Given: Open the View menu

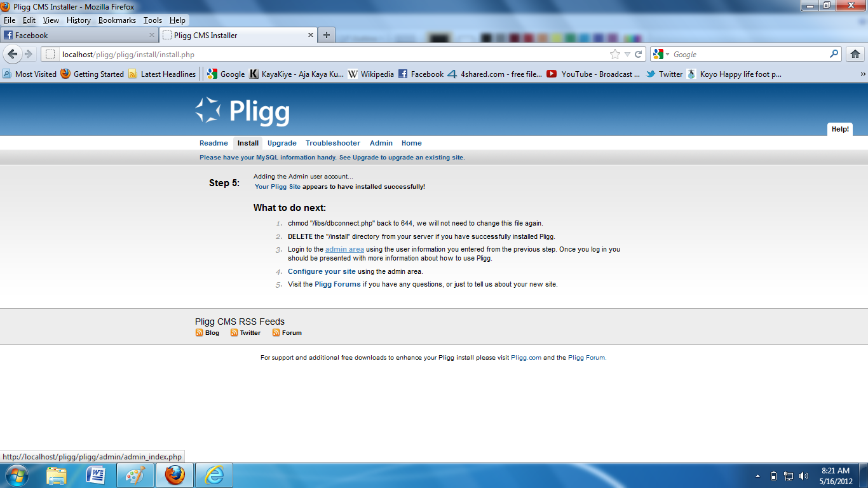Looking at the screenshot, I should click(51, 20).
